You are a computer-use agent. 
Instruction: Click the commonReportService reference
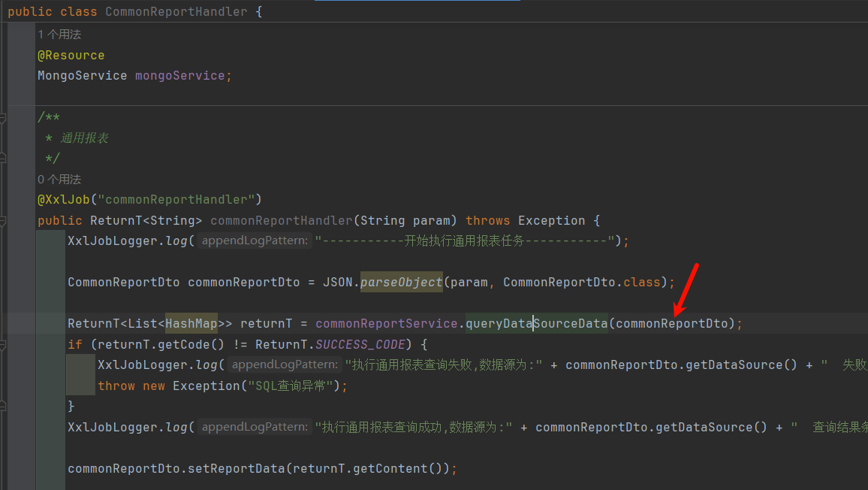(387, 323)
